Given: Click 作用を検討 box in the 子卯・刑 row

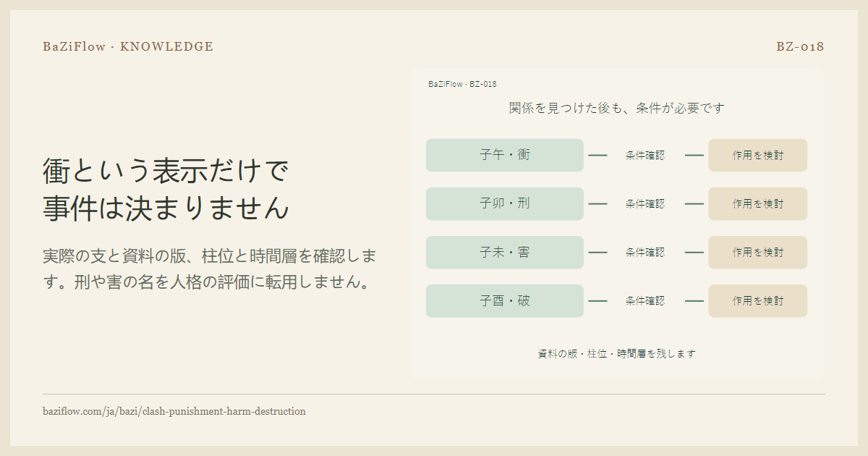Looking at the screenshot, I should (757, 203).
